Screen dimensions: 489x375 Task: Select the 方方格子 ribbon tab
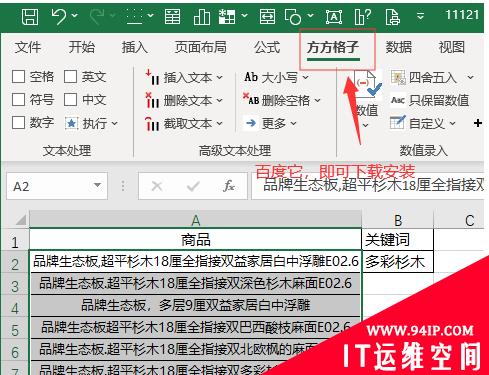pos(333,48)
